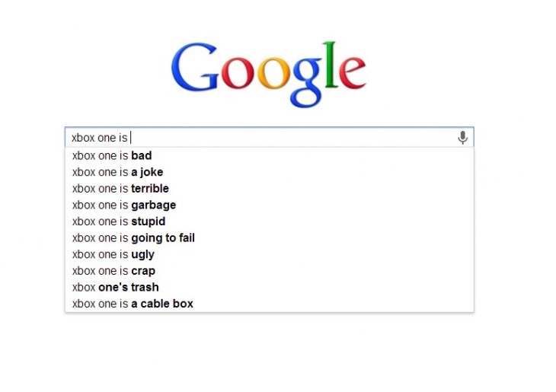Pick suggestion "xbox one is a cable box"
Image resolution: width=556 pixels, height=392 pixels.
[133, 304]
